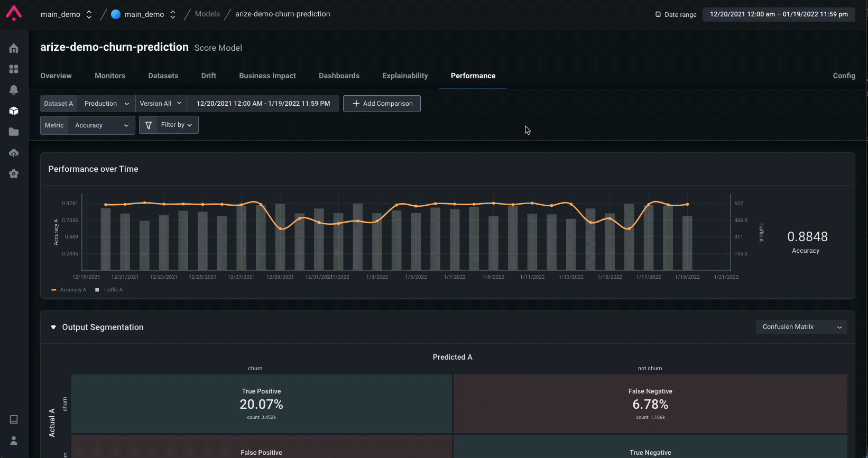Click the Add Comparison button
The height and width of the screenshot is (458, 868).
click(x=382, y=104)
